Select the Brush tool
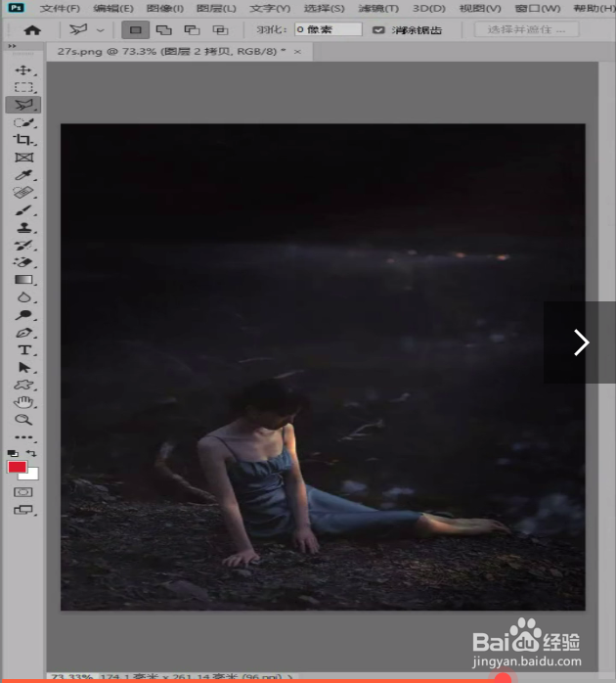The image size is (616, 683). [x=23, y=210]
